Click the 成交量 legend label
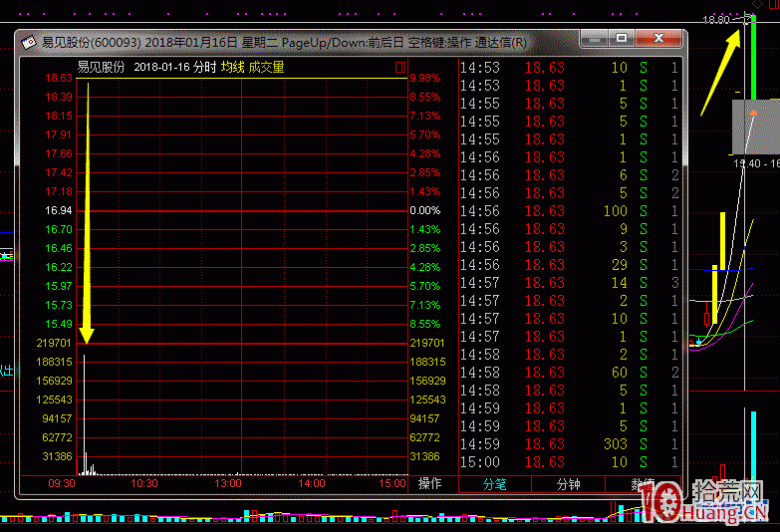This screenshot has height=532, width=780. click(266, 67)
